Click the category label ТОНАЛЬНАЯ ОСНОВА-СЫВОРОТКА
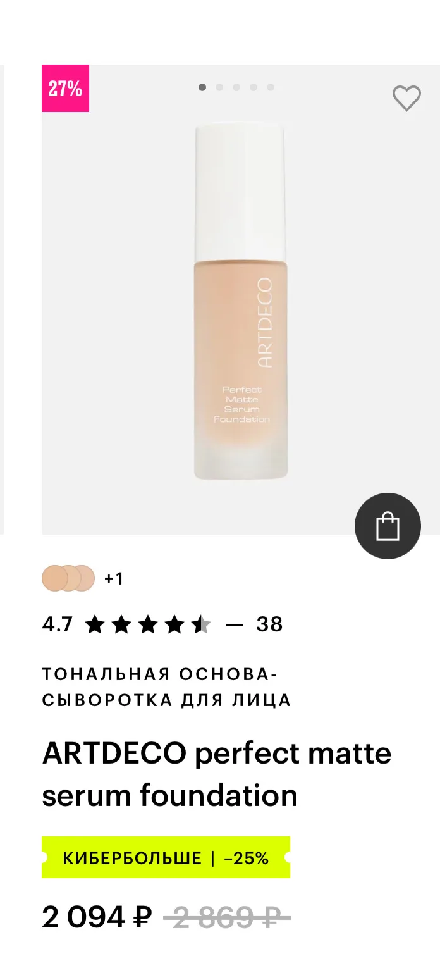This screenshot has height=980, width=440. pyautogui.click(x=167, y=687)
